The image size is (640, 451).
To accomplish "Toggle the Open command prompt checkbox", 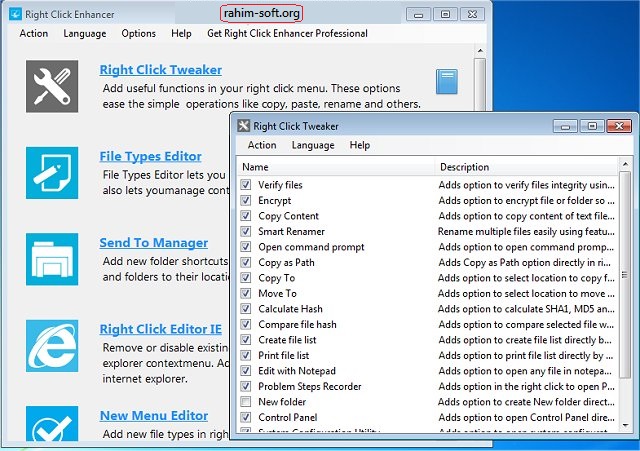I will (x=245, y=247).
